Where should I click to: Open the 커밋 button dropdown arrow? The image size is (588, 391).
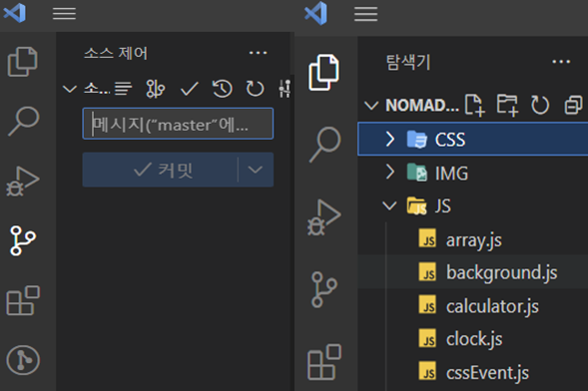click(256, 170)
